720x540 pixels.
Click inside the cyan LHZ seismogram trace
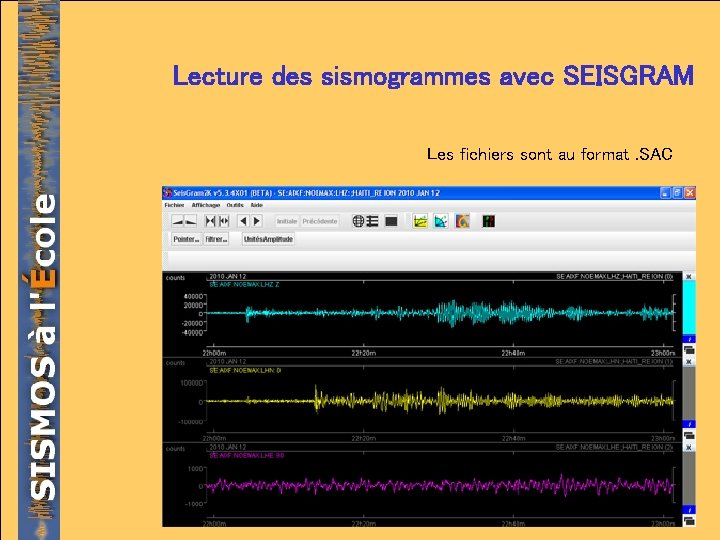(x=441, y=313)
